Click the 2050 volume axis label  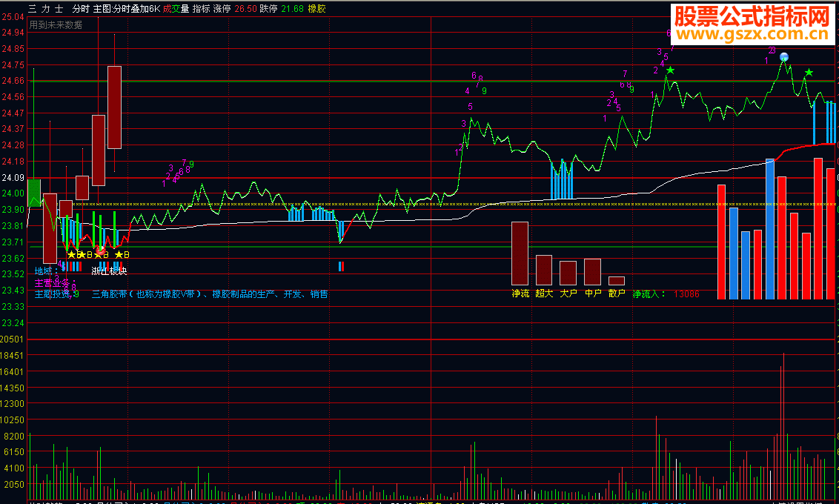(14, 484)
